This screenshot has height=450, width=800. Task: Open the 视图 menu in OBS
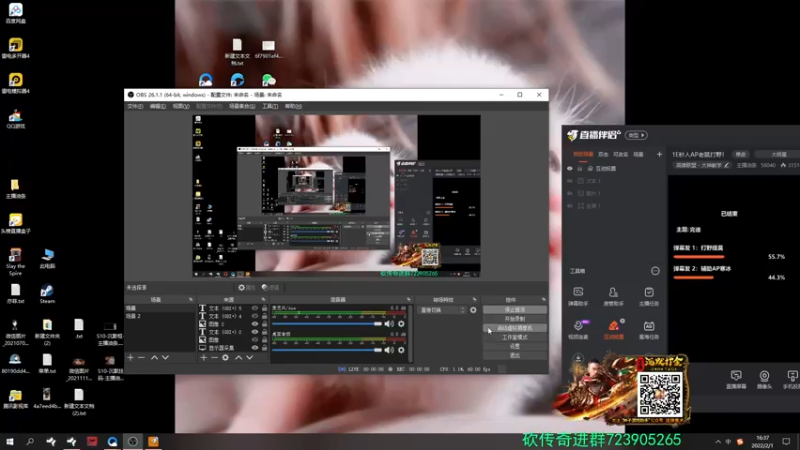(181, 106)
